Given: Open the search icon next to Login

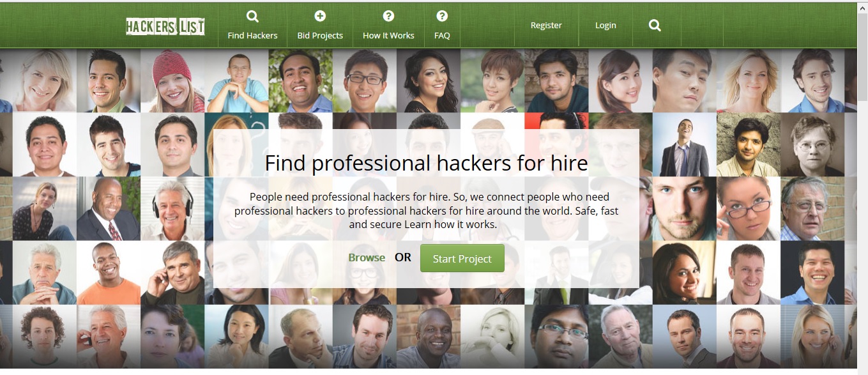Looking at the screenshot, I should (x=655, y=26).
